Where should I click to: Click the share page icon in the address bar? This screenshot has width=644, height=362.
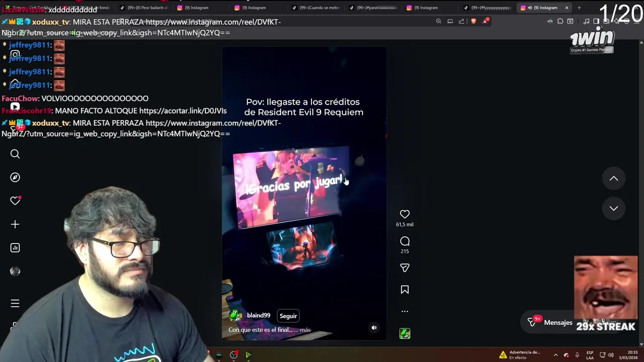(x=461, y=21)
